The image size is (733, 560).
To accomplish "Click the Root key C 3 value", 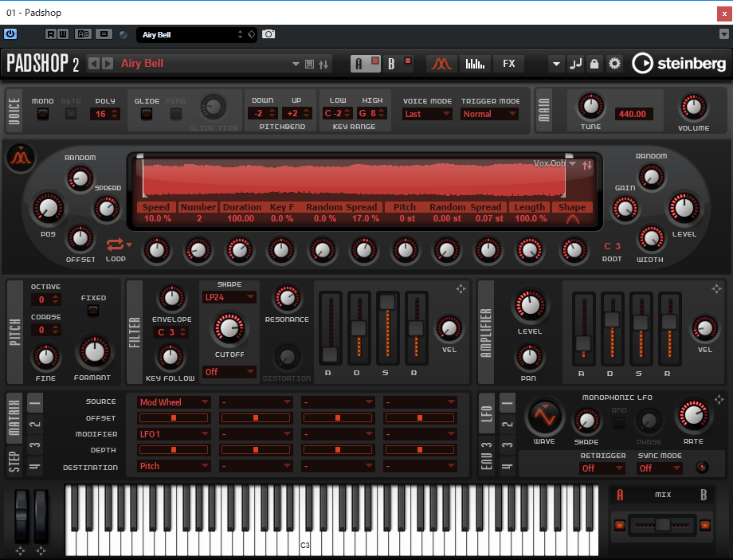I will pos(612,246).
